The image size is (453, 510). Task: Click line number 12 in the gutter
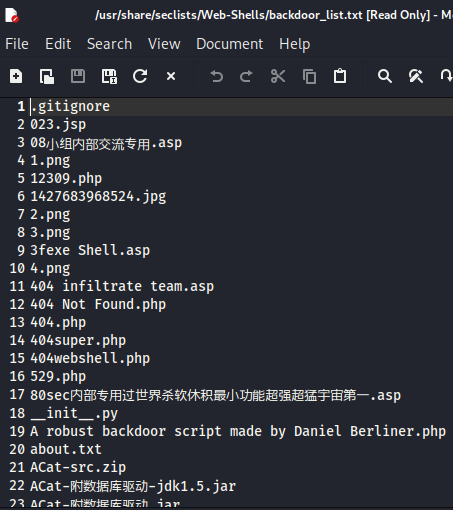click(17, 305)
